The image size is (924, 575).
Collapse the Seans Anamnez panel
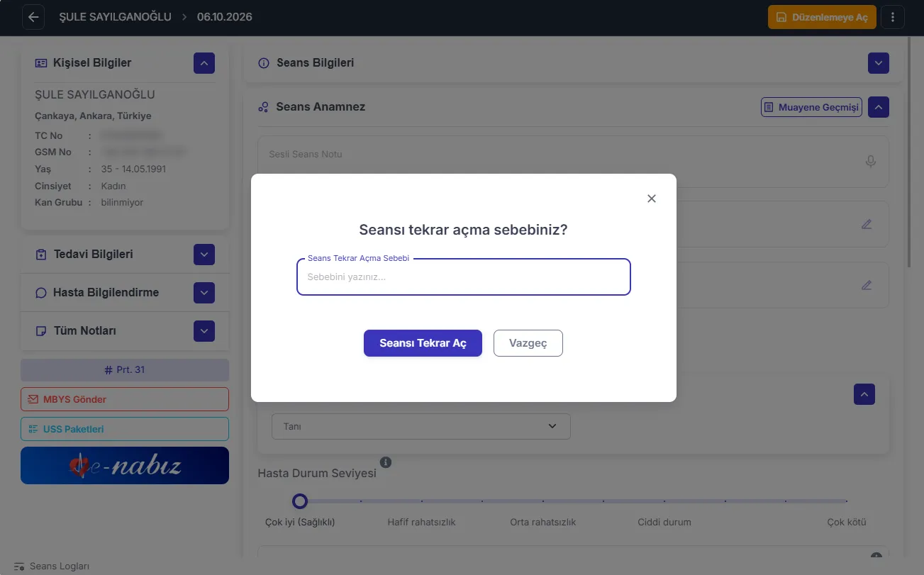coord(879,107)
